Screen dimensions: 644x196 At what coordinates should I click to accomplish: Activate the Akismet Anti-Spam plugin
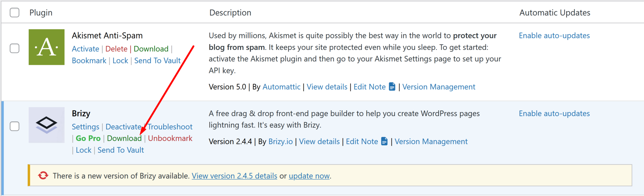[x=85, y=49]
